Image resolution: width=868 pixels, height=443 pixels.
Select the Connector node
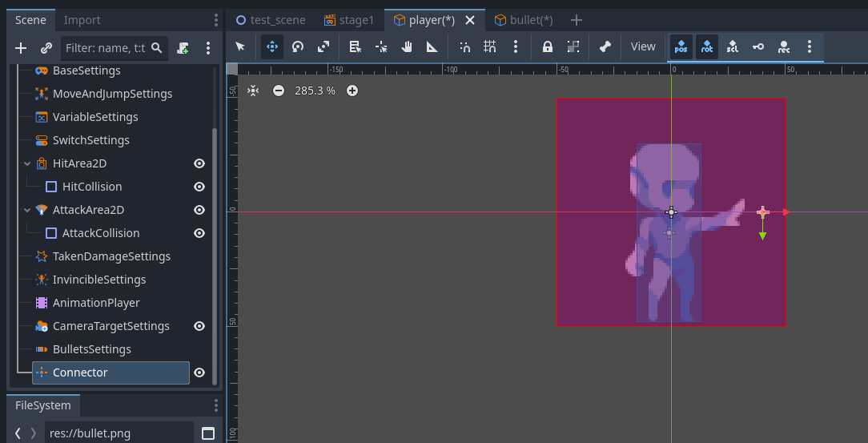[x=111, y=373]
